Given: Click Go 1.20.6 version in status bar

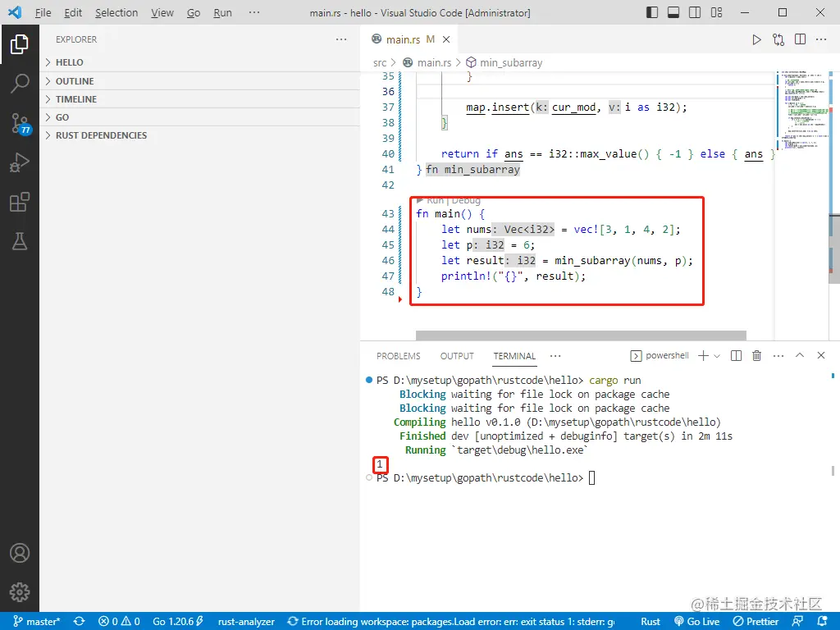Looking at the screenshot, I should (x=178, y=622).
